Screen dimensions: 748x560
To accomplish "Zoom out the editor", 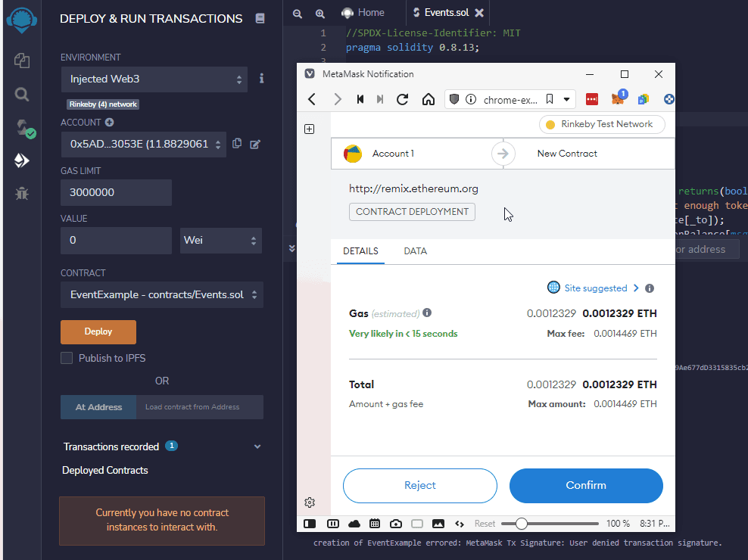I will tap(298, 14).
